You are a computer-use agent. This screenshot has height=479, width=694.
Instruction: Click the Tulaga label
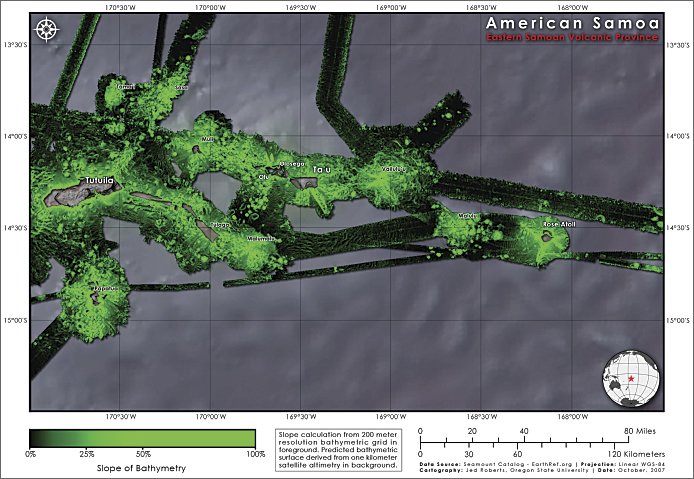(x=220, y=225)
